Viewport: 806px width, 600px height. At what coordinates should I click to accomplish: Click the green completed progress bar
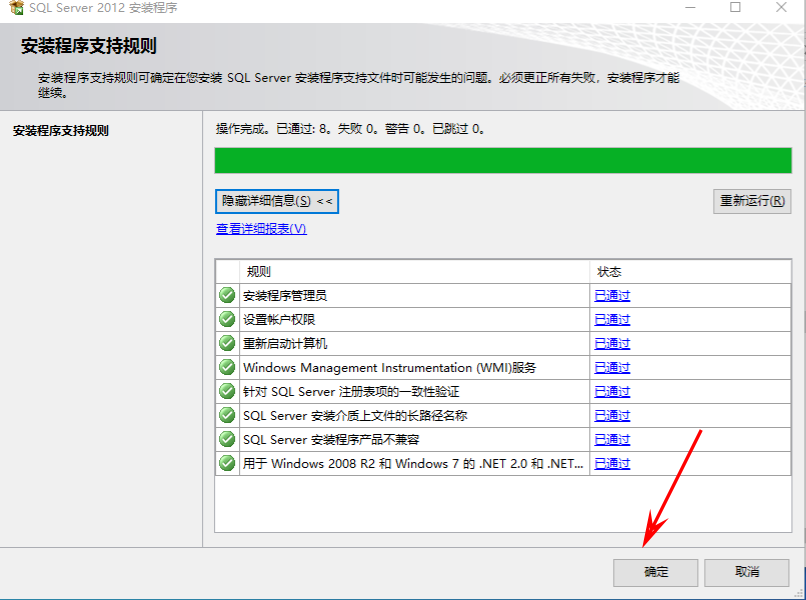(x=503, y=160)
